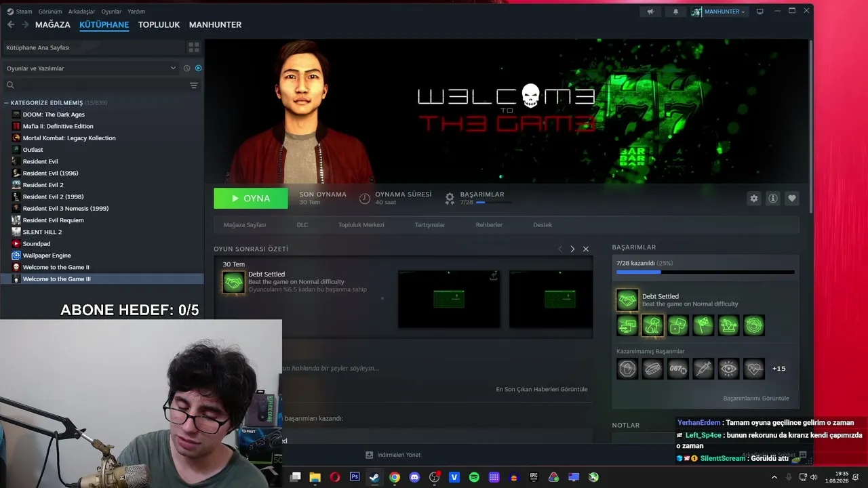
Task: Open the Yardım menu
Action: point(136,12)
